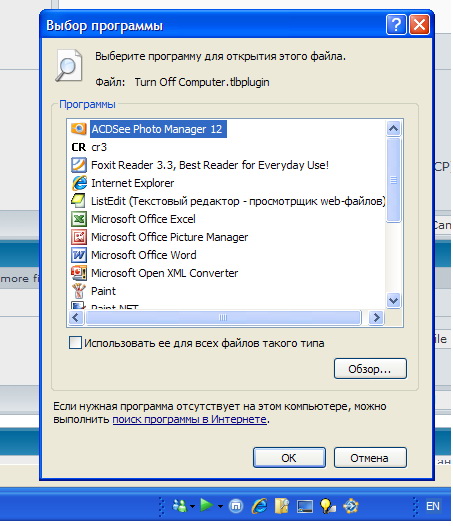453x526 pixels.
Task: Select cr3 in the programs list
Action: point(99,147)
